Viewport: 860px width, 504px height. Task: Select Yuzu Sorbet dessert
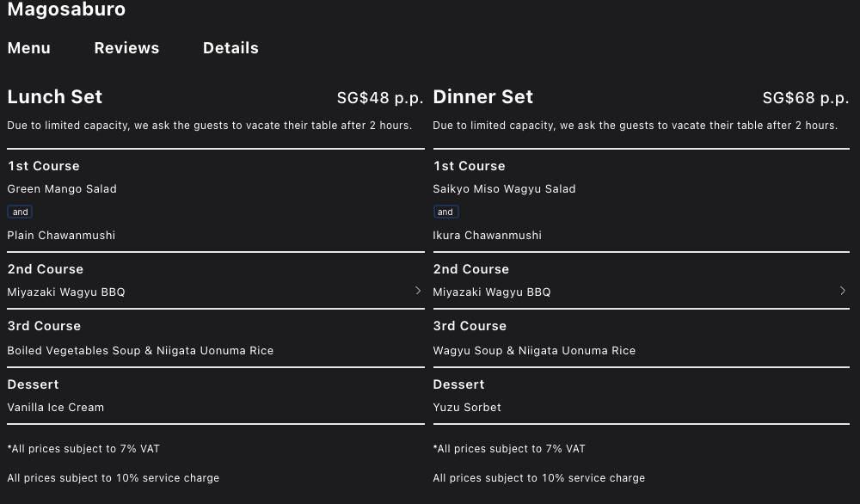pos(467,408)
